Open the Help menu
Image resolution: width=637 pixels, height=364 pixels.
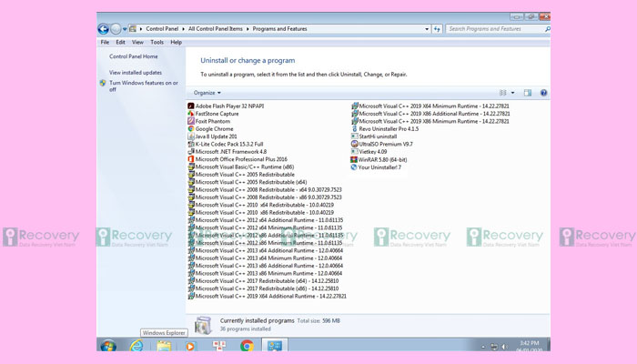click(x=176, y=42)
